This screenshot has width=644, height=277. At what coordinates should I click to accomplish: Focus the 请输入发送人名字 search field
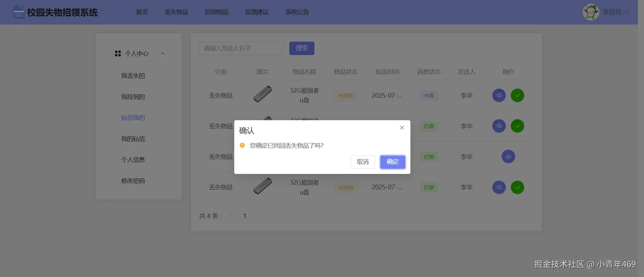[241, 48]
